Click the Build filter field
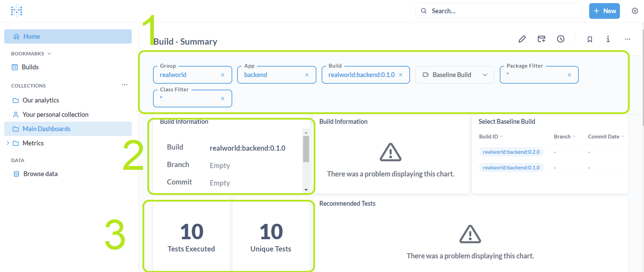 tap(366, 75)
